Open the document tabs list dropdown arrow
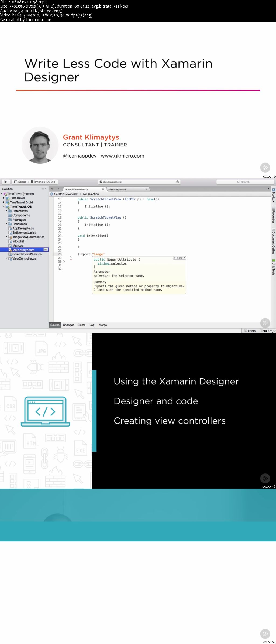 tap(268, 189)
